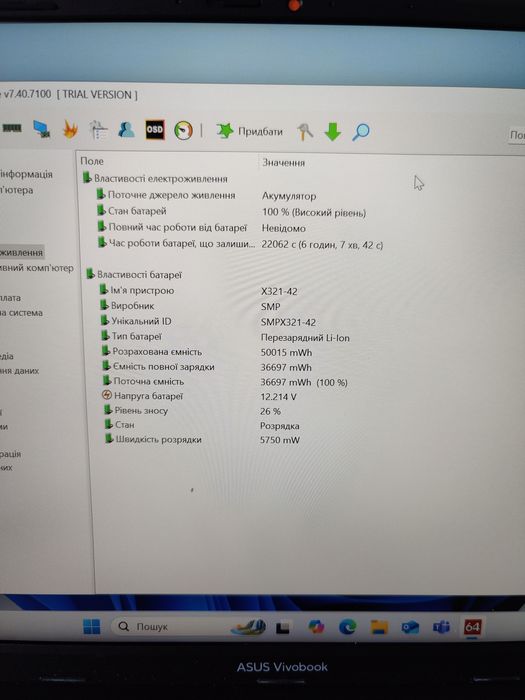This screenshot has width=525, height=700.
Task: Click the SMPX321-42 value
Action: 288,322
